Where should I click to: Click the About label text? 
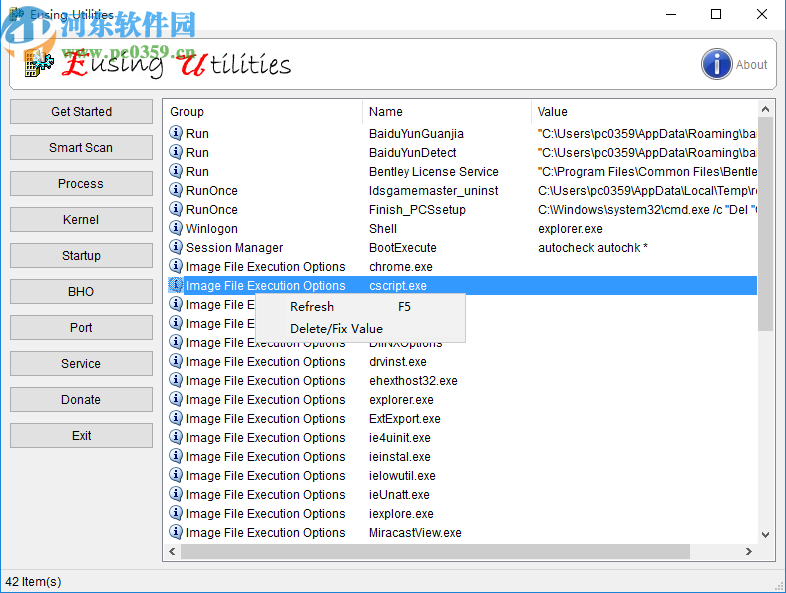click(751, 65)
